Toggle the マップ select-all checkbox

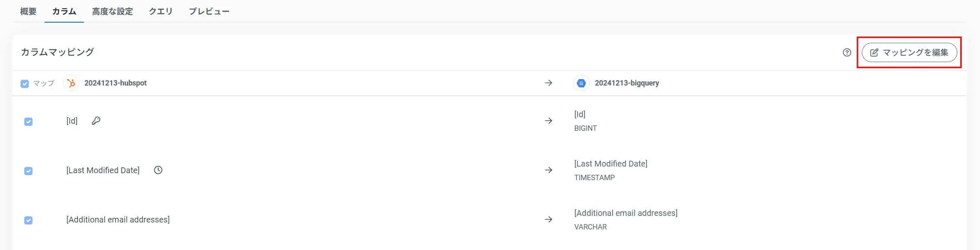25,84
